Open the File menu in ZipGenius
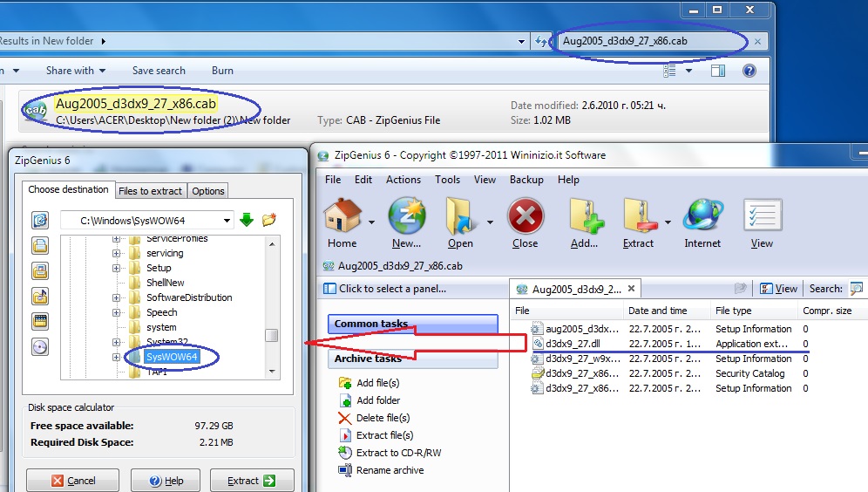Viewport: 868px width, 492px height. coord(333,180)
